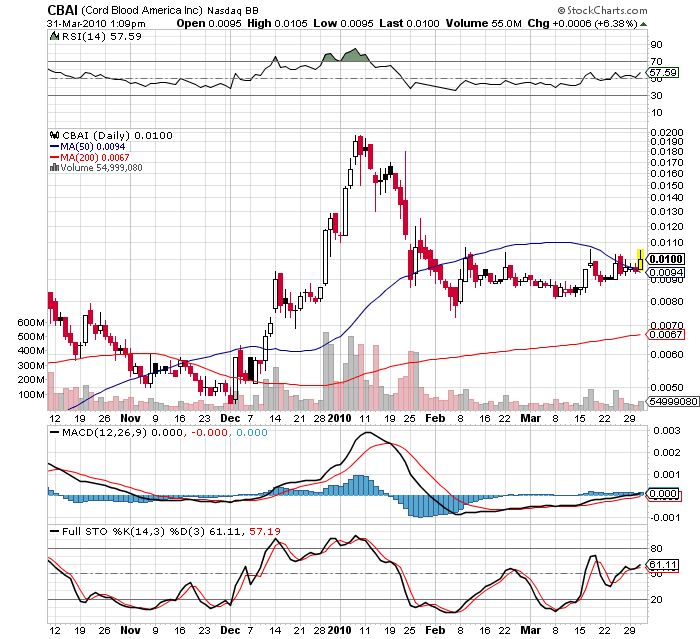The width and height of the screenshot is (700, 639).
Task: Click the Feb label under the stochastic panel
Action: pos(435,631)
